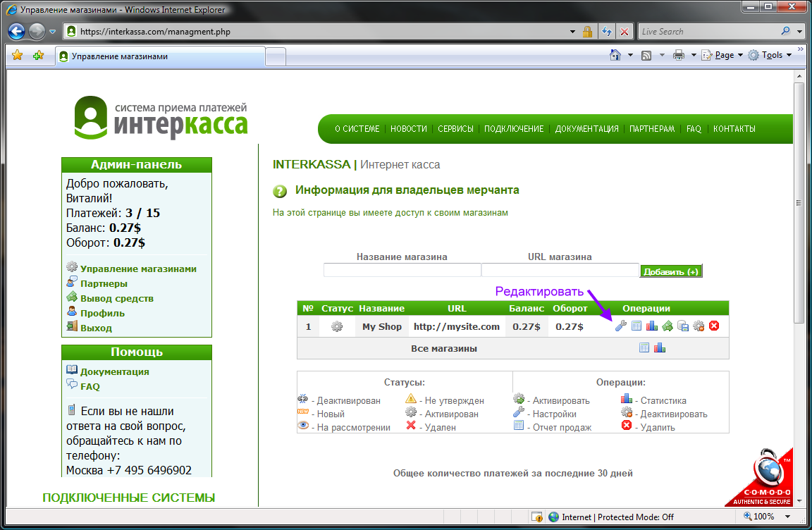Show more toolbar commands chevron

801,49
